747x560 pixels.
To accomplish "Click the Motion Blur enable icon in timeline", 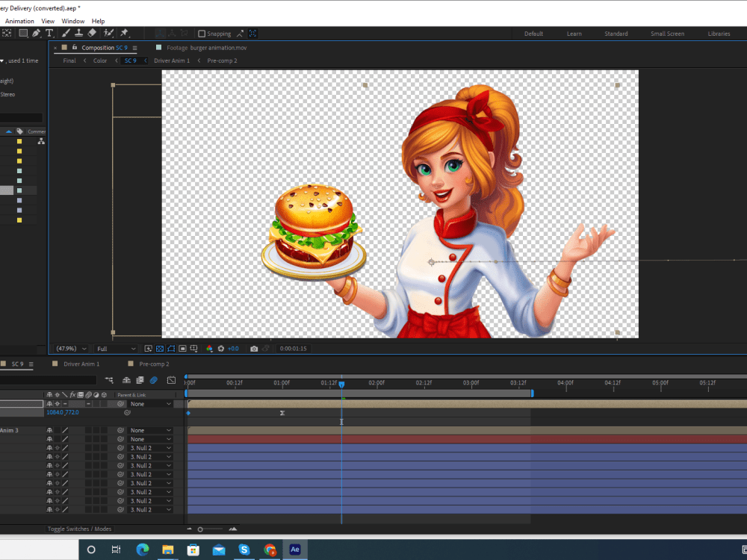I will click(x=153, y=380).
